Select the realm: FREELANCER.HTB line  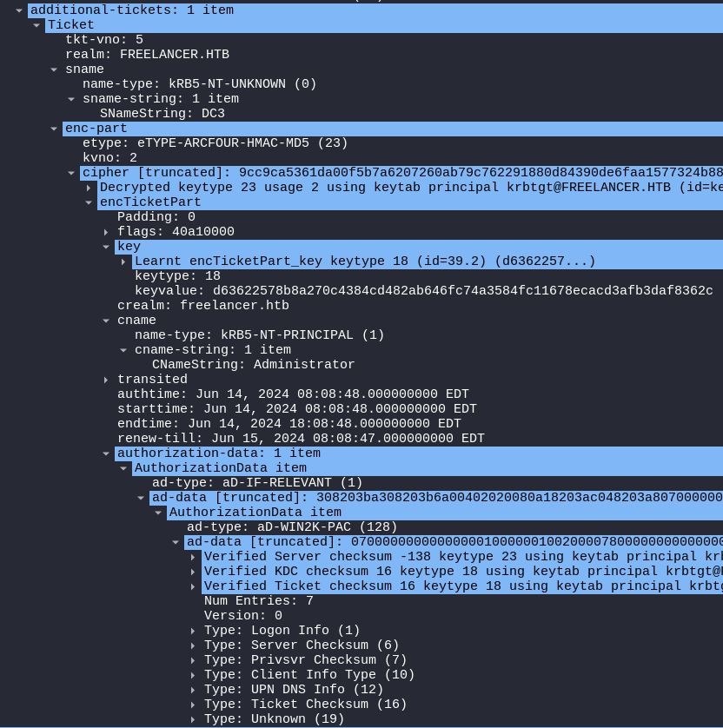pyautogui.click(x=147, y=55)
